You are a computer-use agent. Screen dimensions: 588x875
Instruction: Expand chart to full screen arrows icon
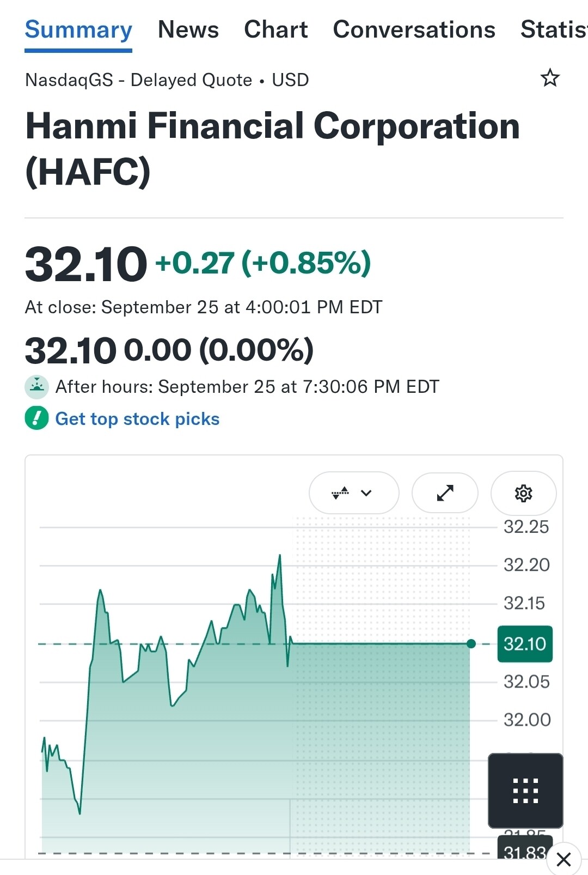pos(445,493)
